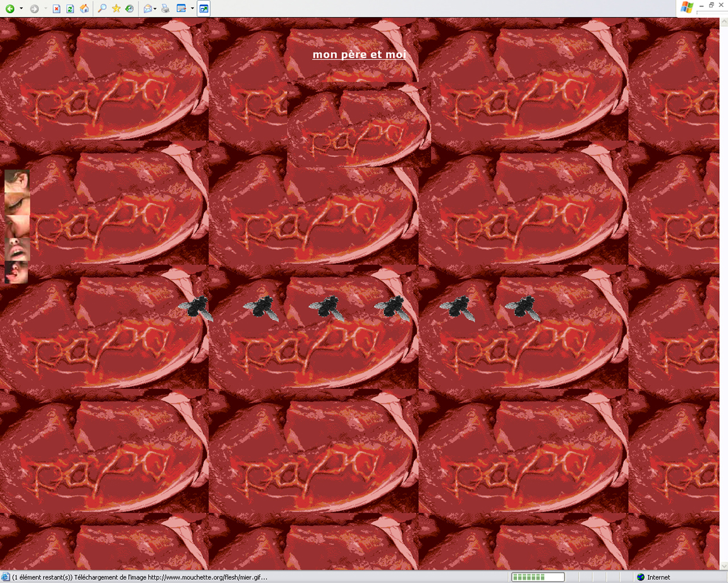
Task: Restore down the browser window
Action: pos(712,4)
